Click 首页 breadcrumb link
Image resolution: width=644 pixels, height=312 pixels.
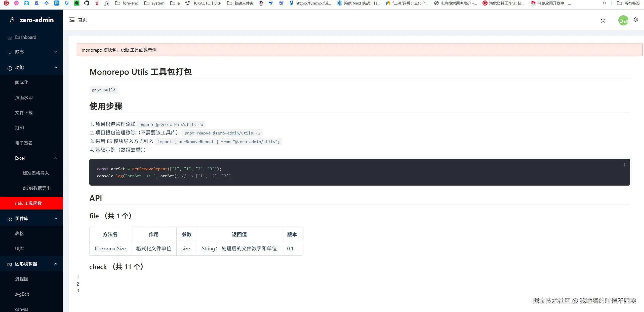pyautogui.click(x=82, y=20)
